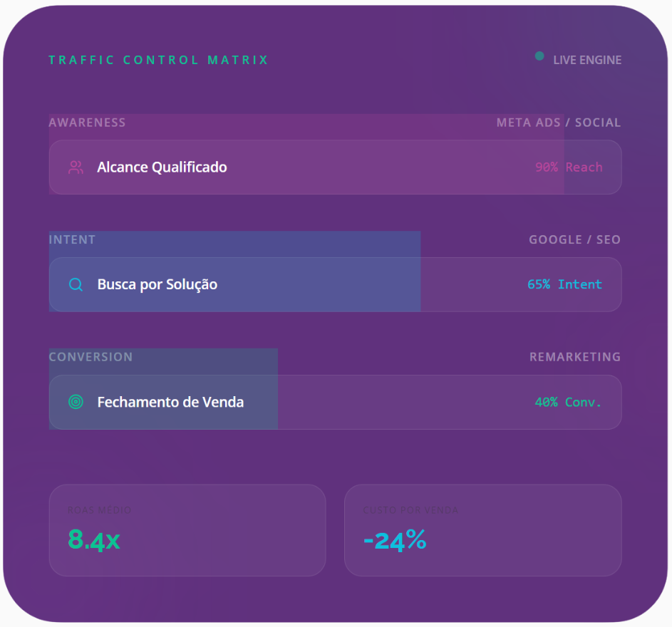
Task: Click the INTENT stage label
Action: coord(72,240)
